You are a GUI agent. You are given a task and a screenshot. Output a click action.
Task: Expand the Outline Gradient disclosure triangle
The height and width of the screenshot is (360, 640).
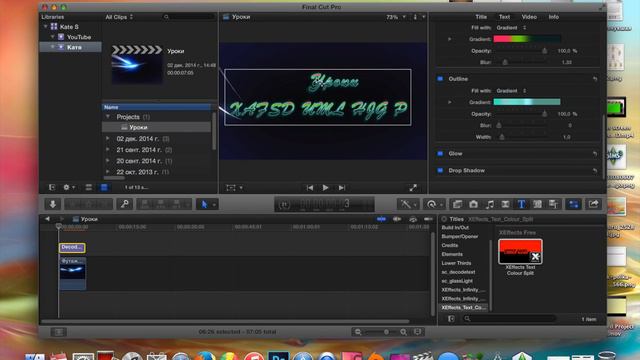coord(449,102)
